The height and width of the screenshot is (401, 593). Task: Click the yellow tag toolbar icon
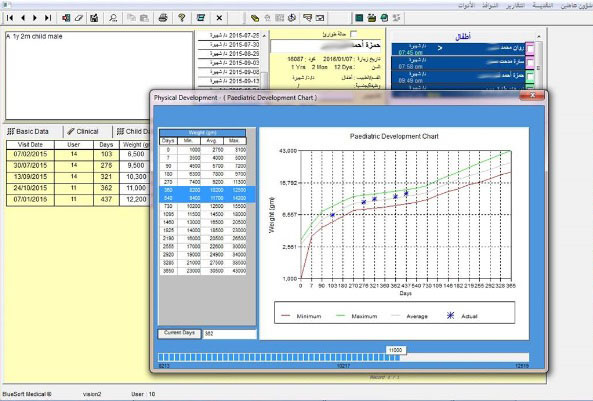pyautogui.click(x=255, y=18)
